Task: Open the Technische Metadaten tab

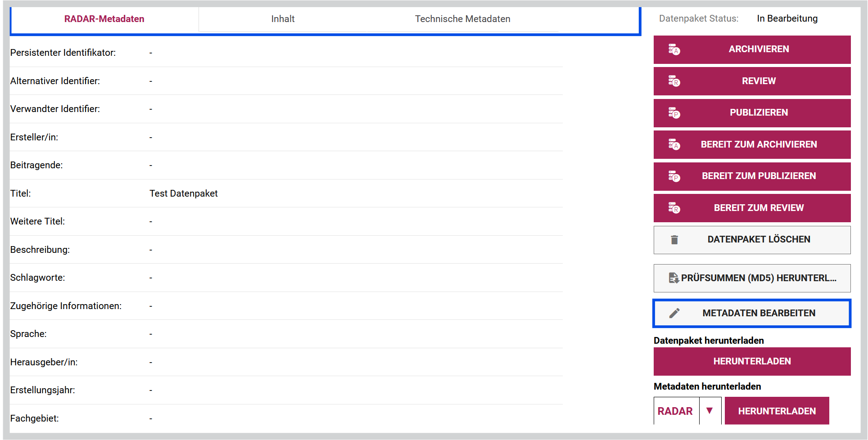Action: pyautogui.click(x=463, y=19)
